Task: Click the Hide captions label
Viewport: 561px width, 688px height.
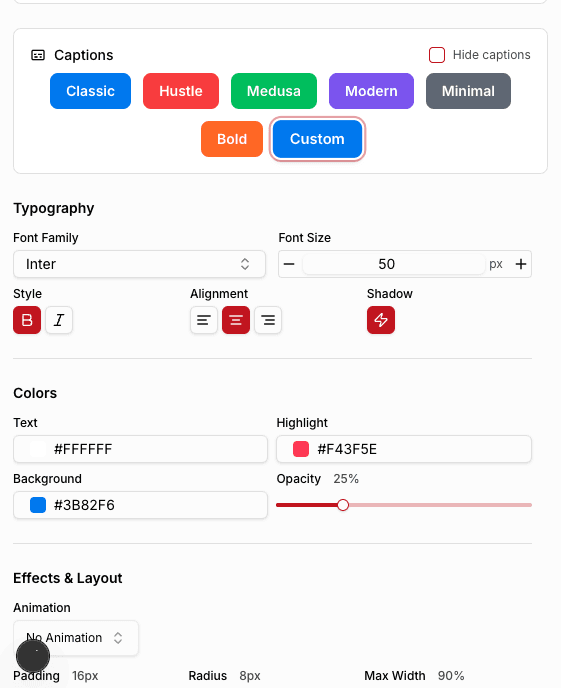Action: point(492,55)
